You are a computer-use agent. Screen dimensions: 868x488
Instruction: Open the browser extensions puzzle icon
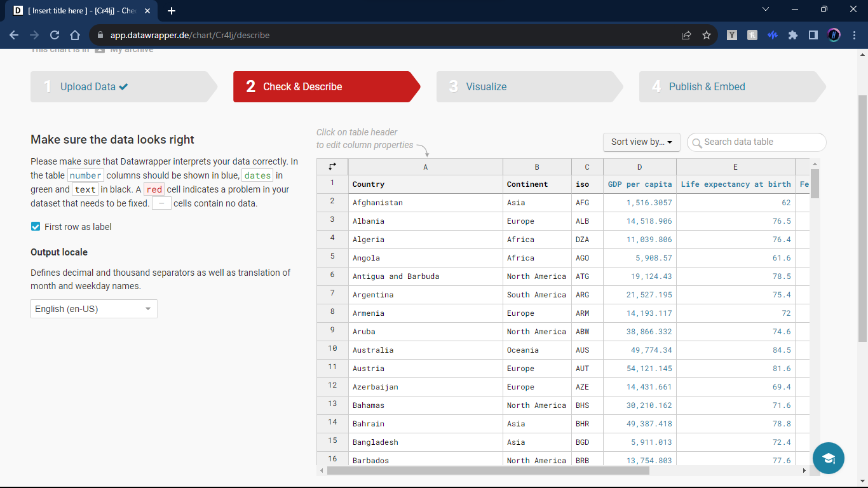(x=792, y=35)
